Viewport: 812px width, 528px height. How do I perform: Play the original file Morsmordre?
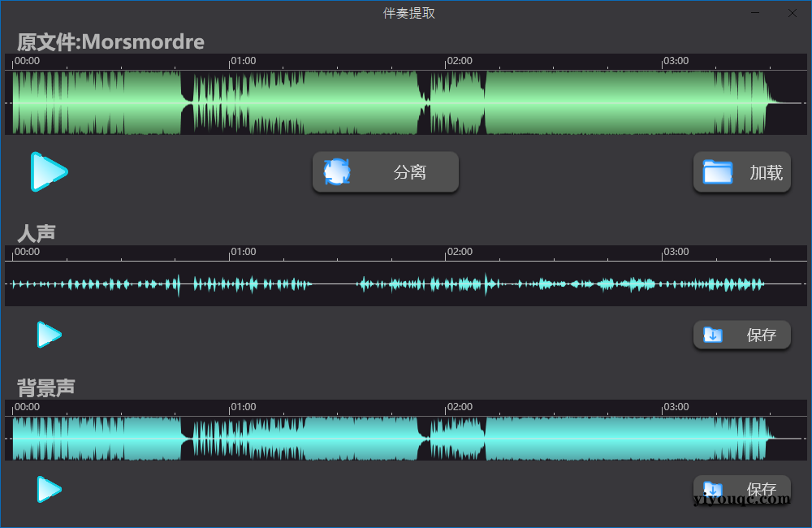click(49, 171)
